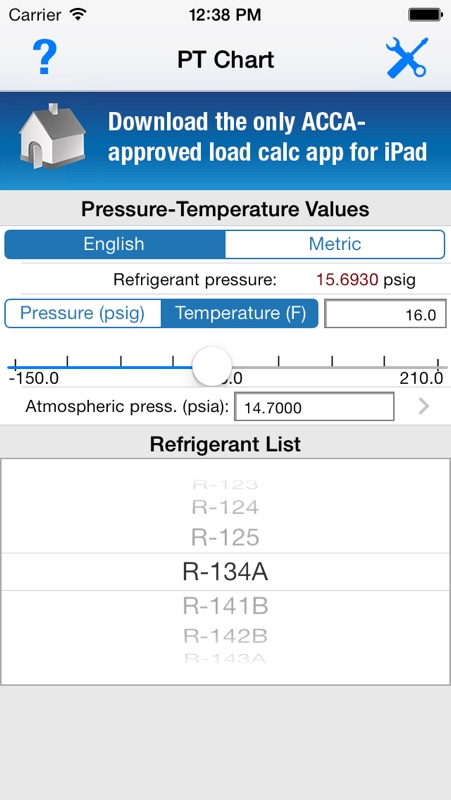Image resolution: width=451 pixels, height=800 pixels.
Task: Tap the 12:38 PM clock in status bar
Action: [x=225, y=15]
